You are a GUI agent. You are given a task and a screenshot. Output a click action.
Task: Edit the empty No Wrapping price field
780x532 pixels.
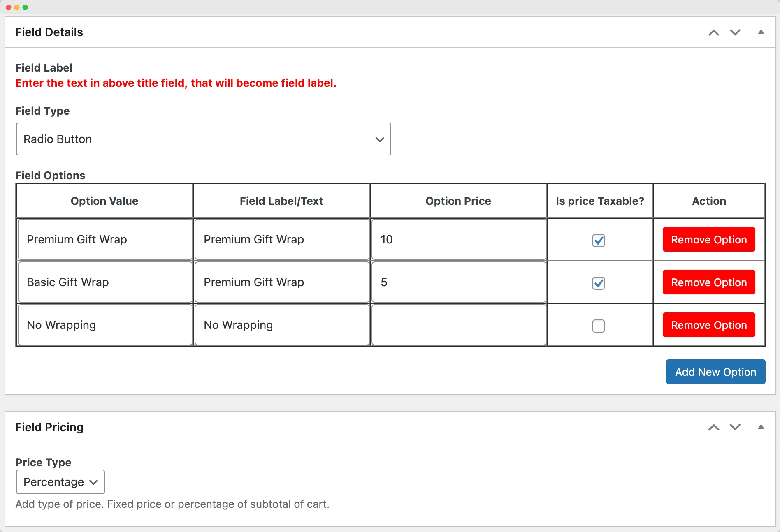(459, 325)
